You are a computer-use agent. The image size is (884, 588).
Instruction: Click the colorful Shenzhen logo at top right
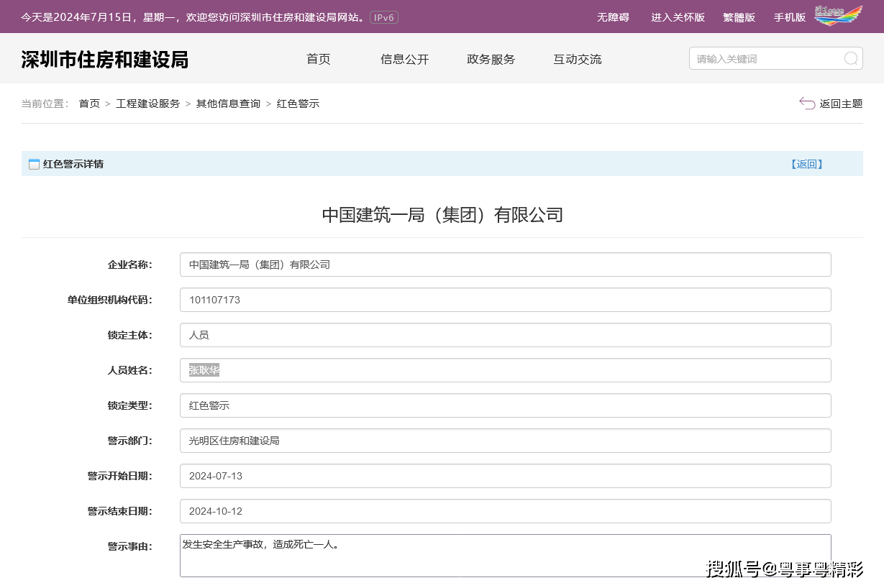pos(838,16)
